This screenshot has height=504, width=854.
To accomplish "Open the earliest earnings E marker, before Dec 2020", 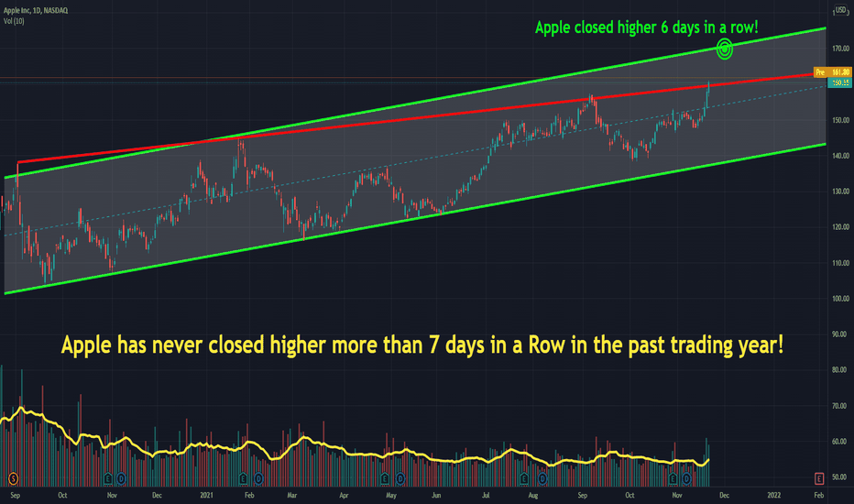I will 108,479.
